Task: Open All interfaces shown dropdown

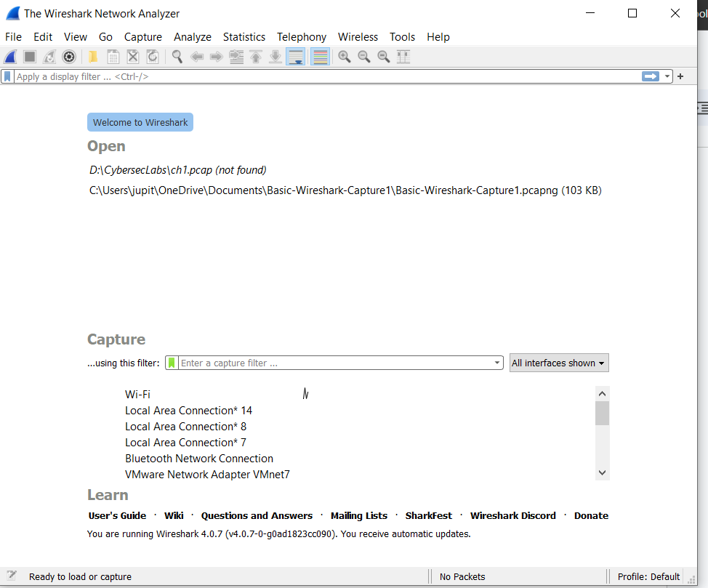Action: click(559, 363)
